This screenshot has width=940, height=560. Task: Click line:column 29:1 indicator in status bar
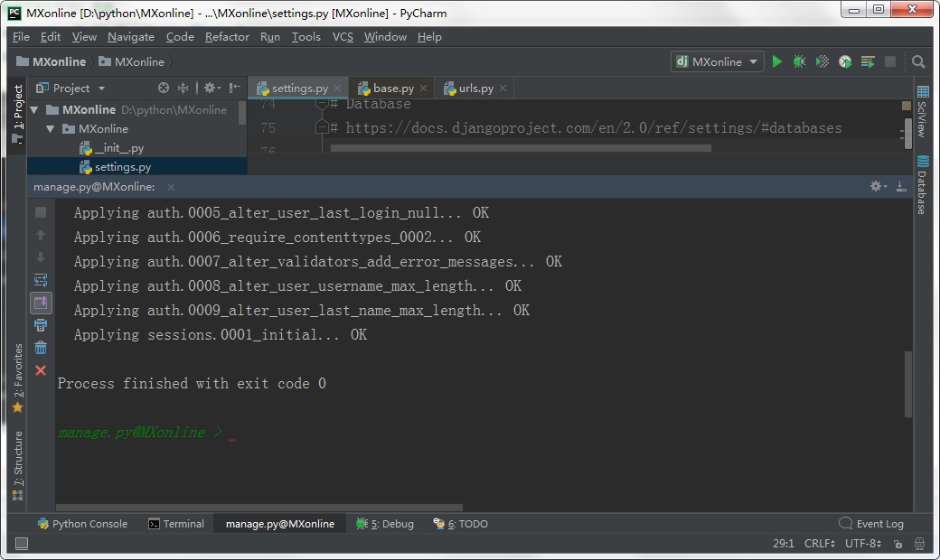(783, 543)
